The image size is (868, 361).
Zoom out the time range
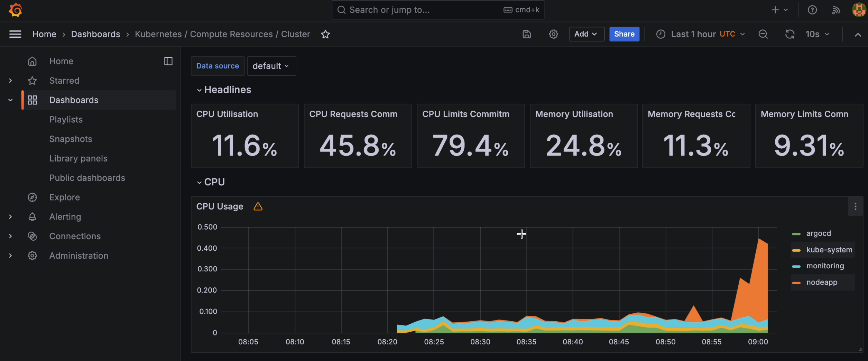point(763,34)
